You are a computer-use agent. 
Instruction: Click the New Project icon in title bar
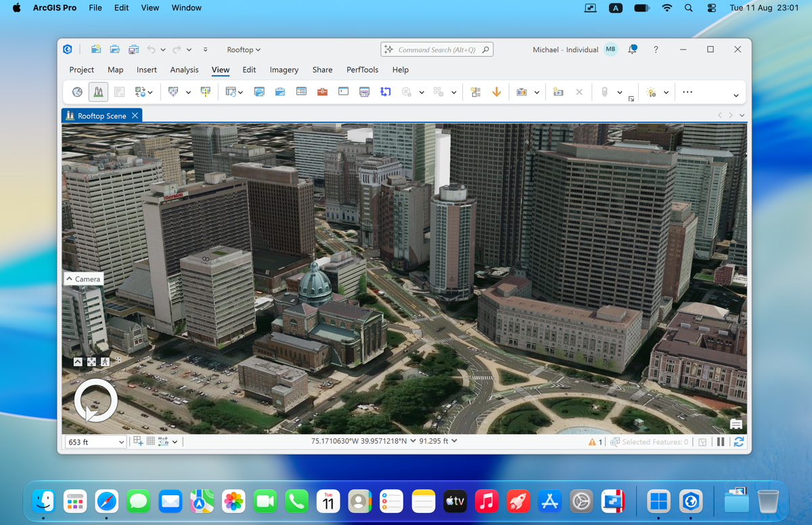[x=96, y=49]
